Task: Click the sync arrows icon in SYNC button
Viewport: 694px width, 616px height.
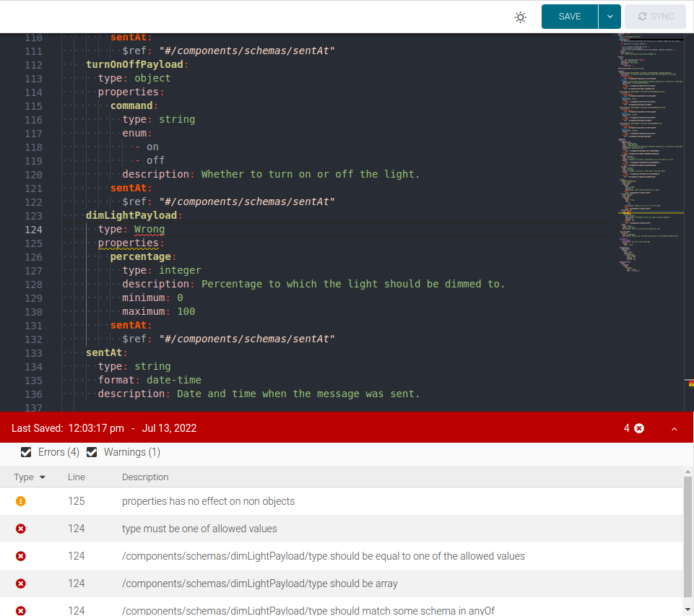Action: (639, 17)
